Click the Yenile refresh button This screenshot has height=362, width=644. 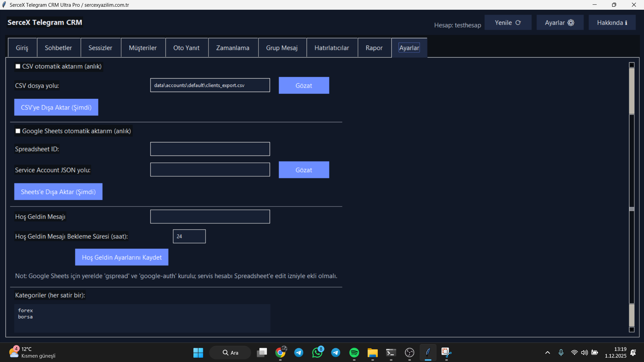tap(508, 23)
